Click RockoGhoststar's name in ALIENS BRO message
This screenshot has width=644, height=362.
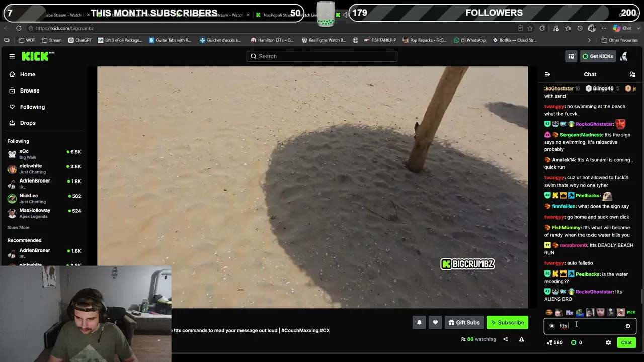coord(594,292)
